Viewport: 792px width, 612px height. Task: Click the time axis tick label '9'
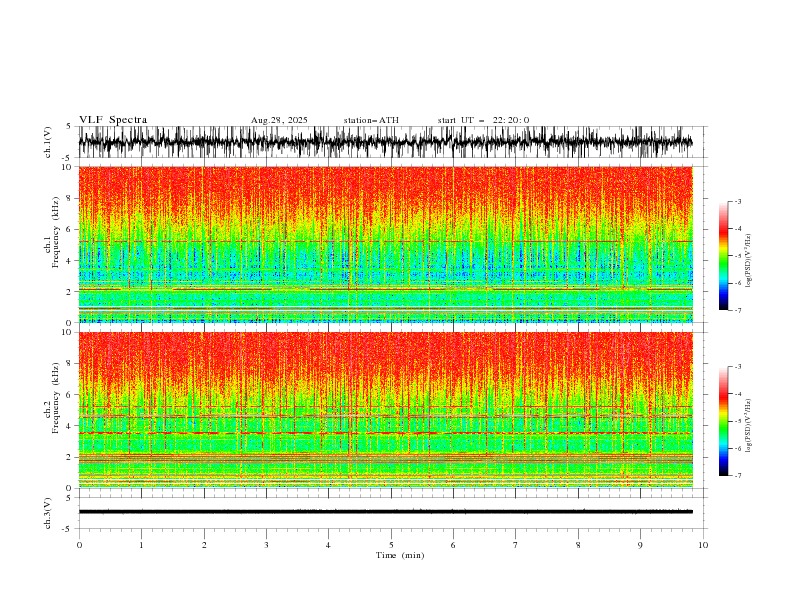(x=640, y=545)
